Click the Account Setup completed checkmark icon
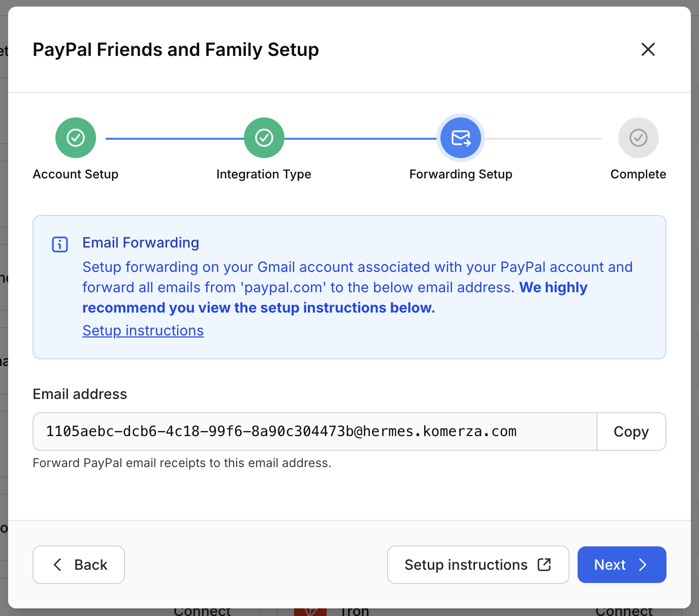Viewport: 699px width, 616px height. [x=75, y=138]
